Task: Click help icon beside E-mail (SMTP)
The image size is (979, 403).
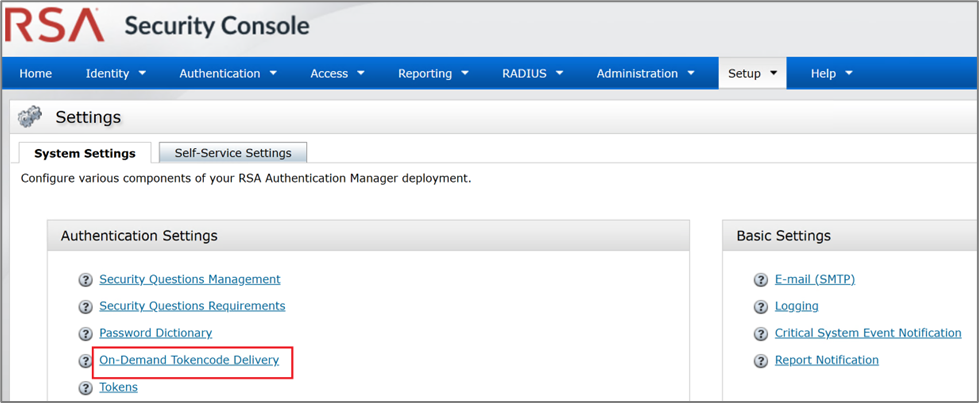Action: [761, 280]
